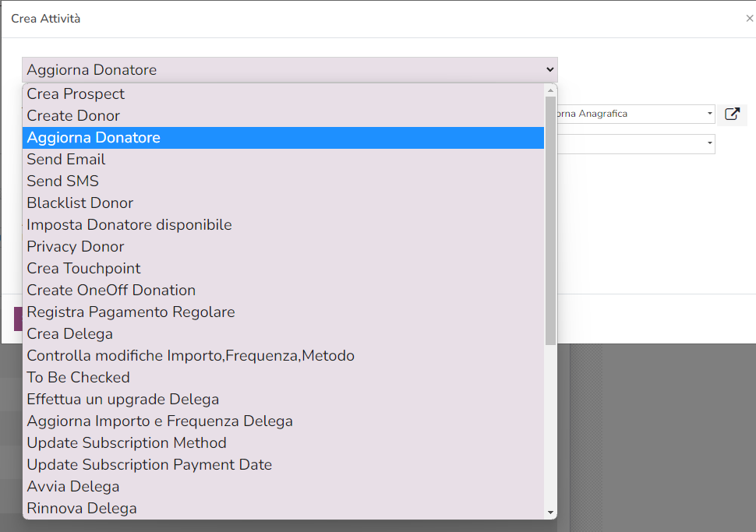Close the Crea Attività dialog
Viewport: 756px width, 532px height.
click(x=749, y=19)
